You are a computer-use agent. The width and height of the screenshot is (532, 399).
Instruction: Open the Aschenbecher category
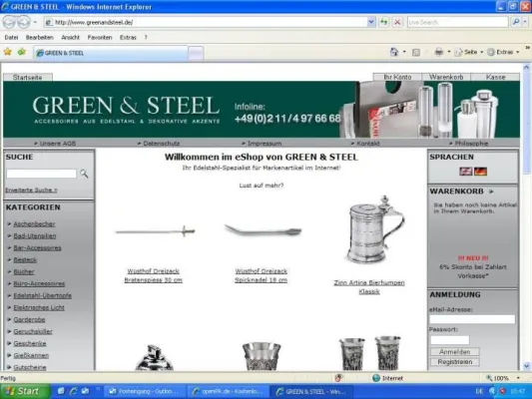pyautogui.click(x=34, y=224)
